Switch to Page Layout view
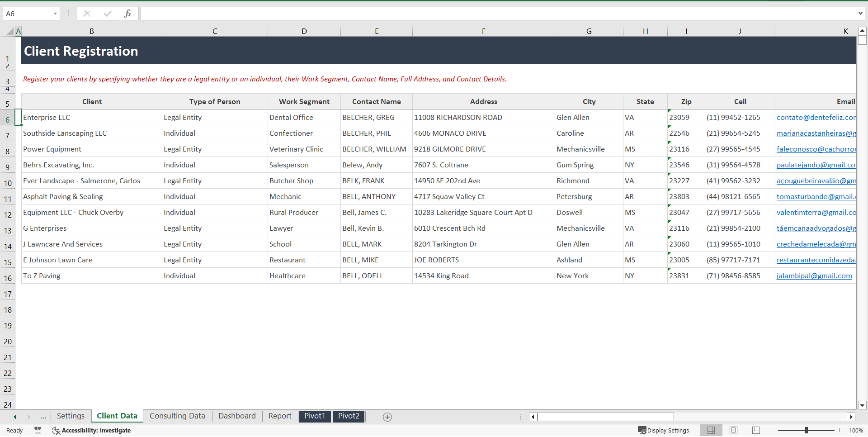 (x=733, y=430)
